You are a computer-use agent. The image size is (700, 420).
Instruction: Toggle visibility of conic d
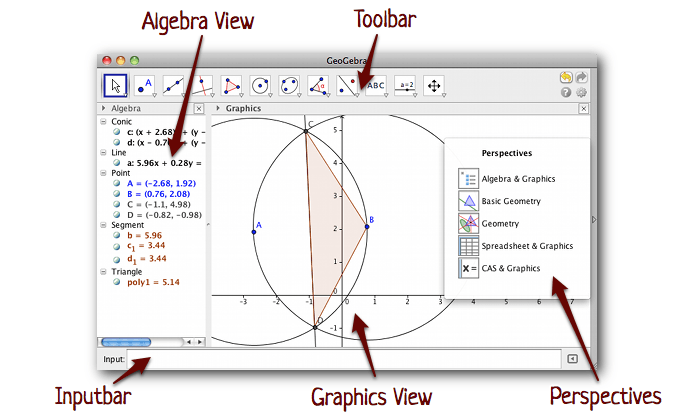(x=117, y=142)
